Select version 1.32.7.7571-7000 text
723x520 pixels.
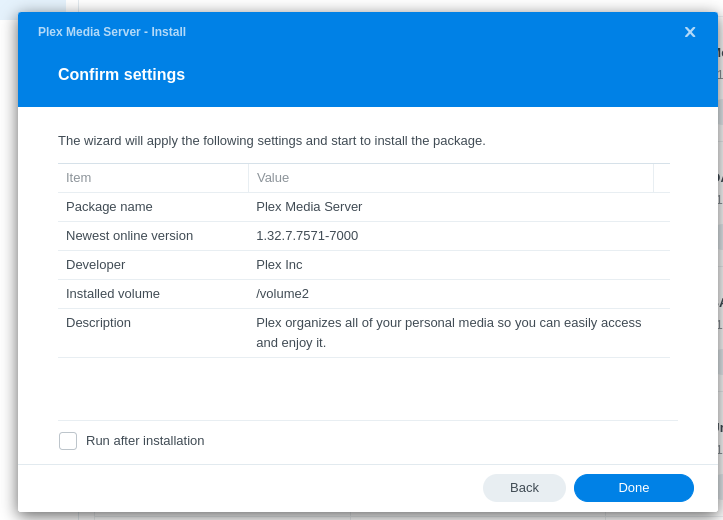307,236
